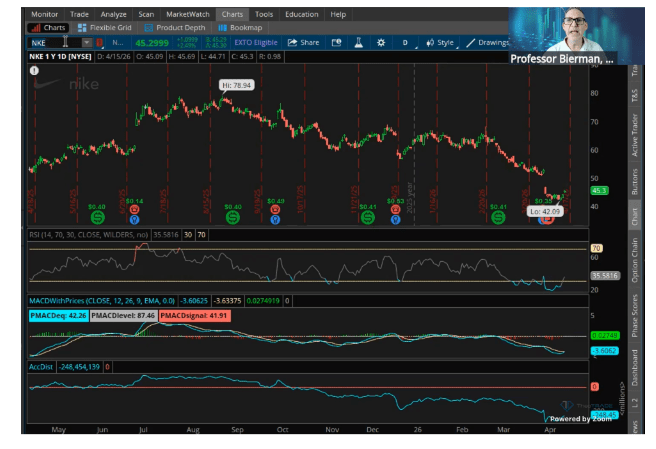
Task: Open the Active Trader sidebar panel
Action: [x=635, y=136]
